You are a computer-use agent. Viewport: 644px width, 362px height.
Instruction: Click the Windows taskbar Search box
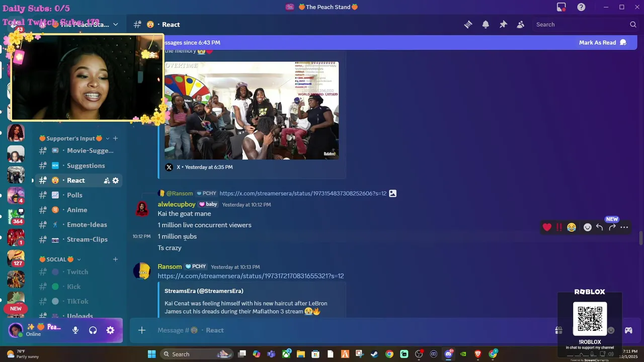(x=196, y=354)
